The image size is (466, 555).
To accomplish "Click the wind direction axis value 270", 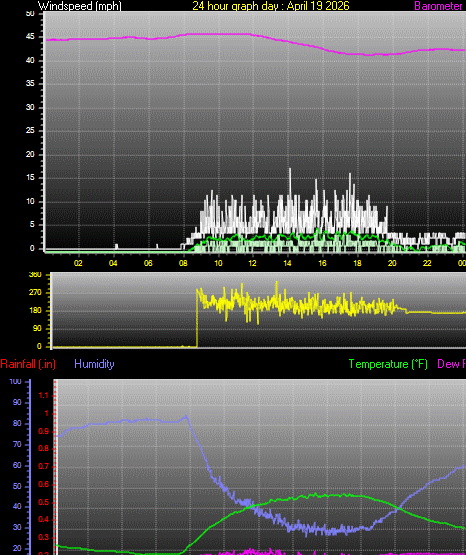I will [35, 292].
